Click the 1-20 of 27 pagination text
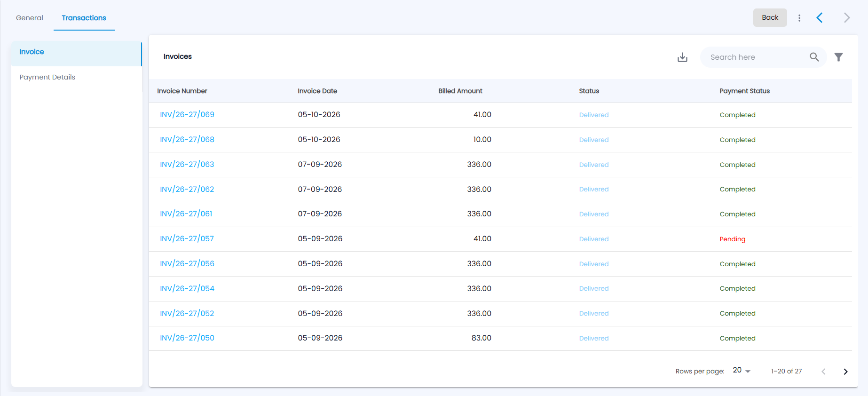868x396 pixels. tap(787, 372)
